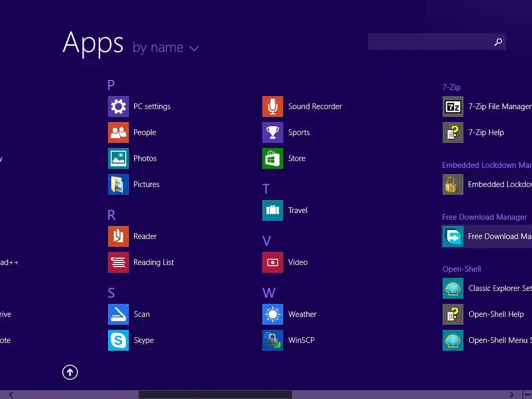Click the sort chevron next to by name

tap(194, 48)
